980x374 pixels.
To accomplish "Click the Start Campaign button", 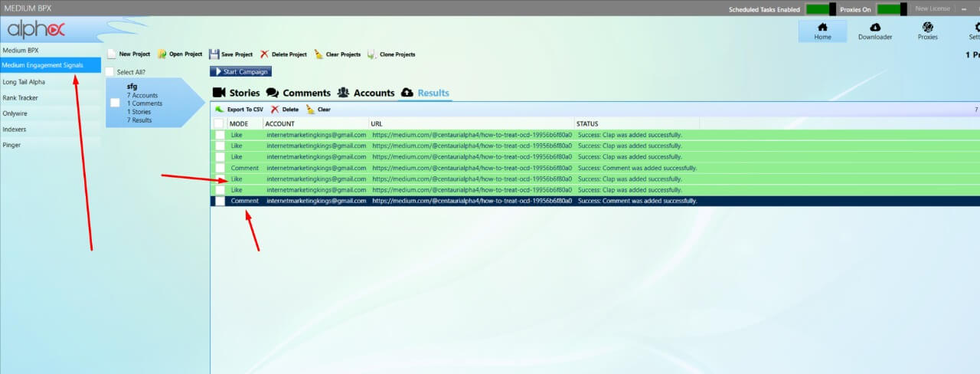I will click(x=240, y=72).
